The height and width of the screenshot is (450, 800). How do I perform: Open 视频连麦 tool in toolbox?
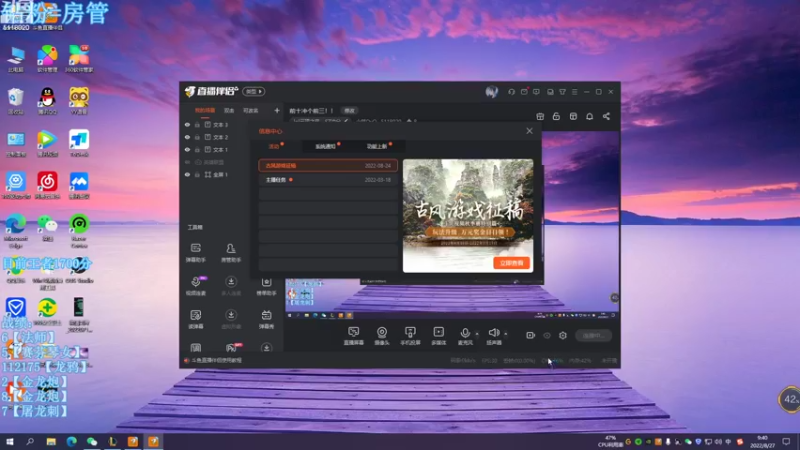pyautogui.click(x=196, y=286)
